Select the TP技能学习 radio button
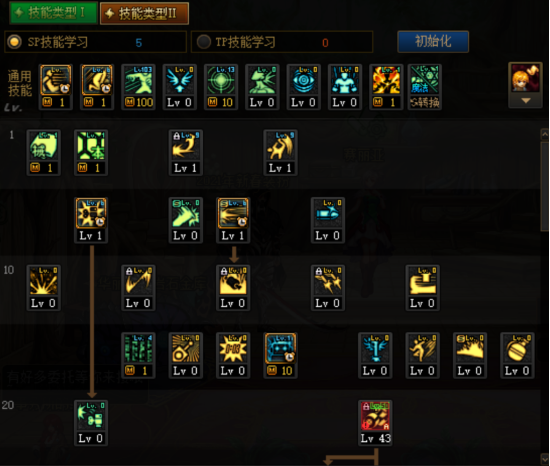 point(204,42)
